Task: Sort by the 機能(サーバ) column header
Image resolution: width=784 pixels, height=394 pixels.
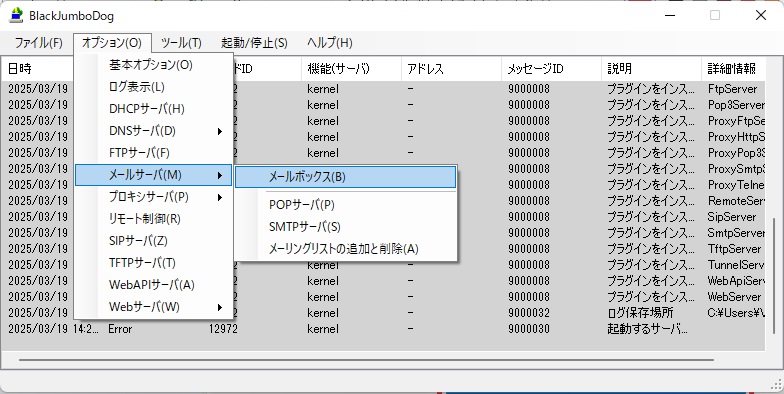Action: [x=352, y=68]
